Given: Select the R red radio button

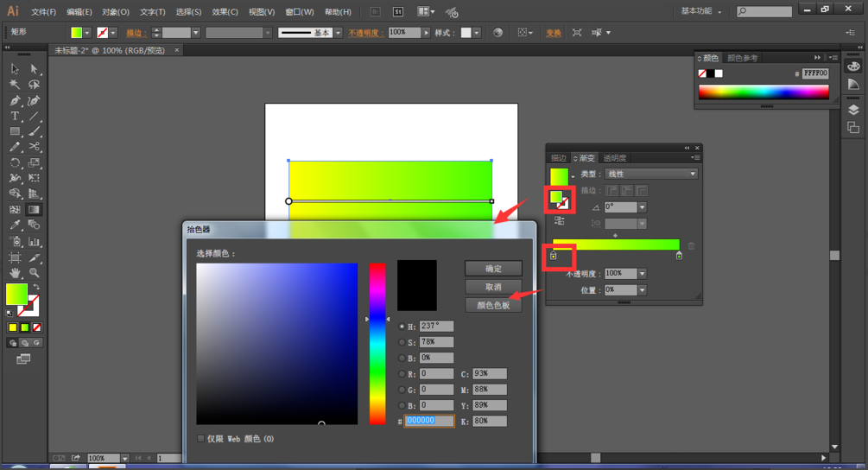Looking at the screenshot, I should pyautogui.click(x=402, y=374).
